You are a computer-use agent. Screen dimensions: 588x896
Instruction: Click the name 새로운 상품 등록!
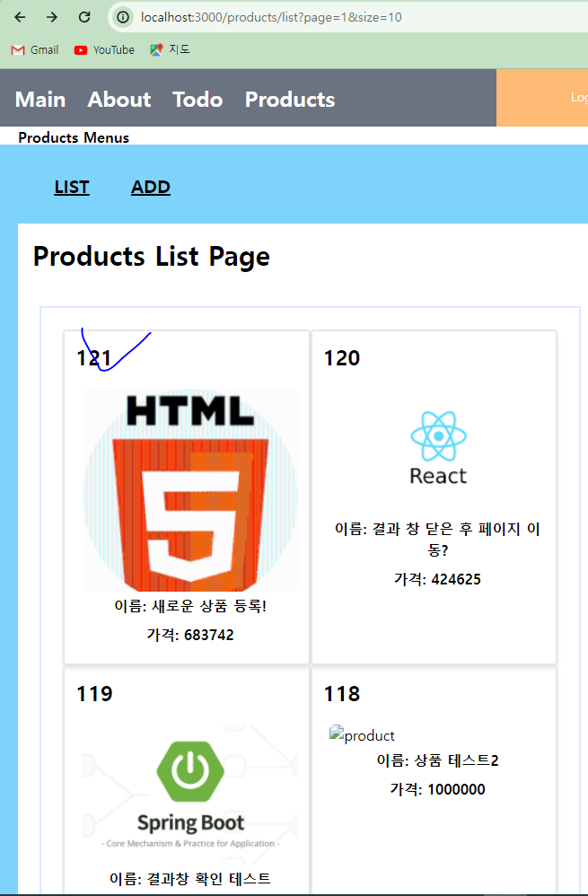click(x=190, y=606)
